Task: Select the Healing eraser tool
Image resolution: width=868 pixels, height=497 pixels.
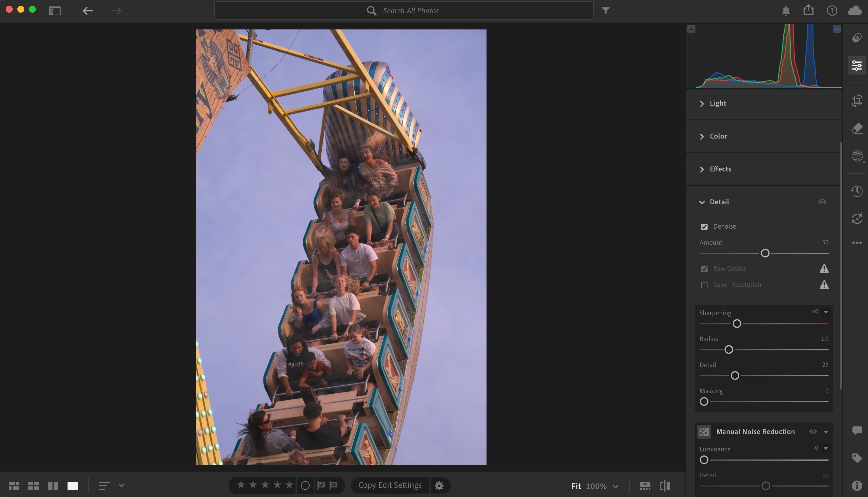Action: click(x=857, y=129)
